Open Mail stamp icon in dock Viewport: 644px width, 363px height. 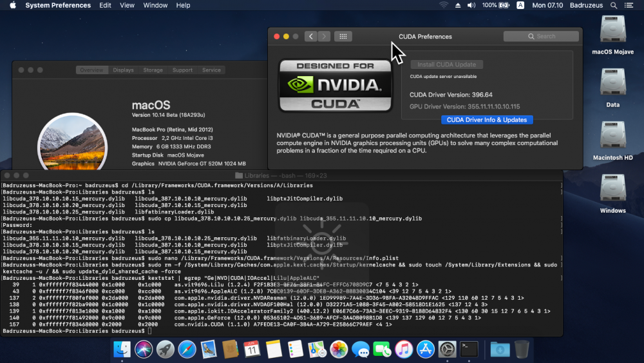[209, 349]
